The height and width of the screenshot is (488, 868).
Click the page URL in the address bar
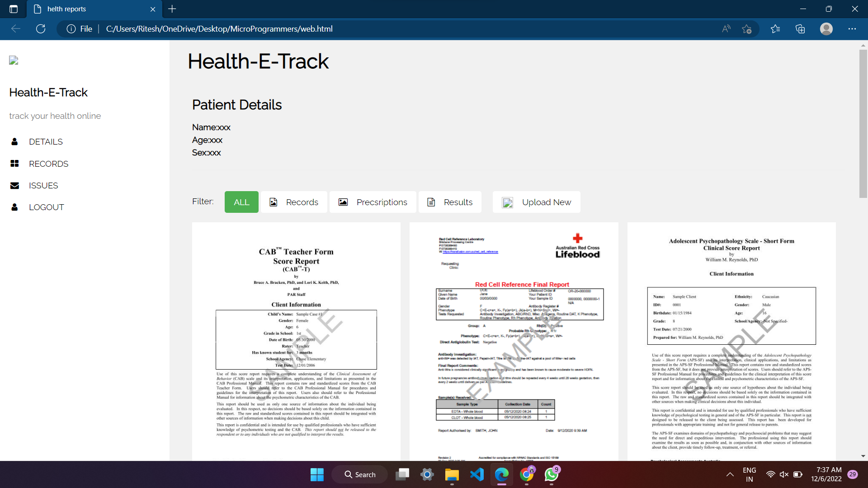pos(219,28)
